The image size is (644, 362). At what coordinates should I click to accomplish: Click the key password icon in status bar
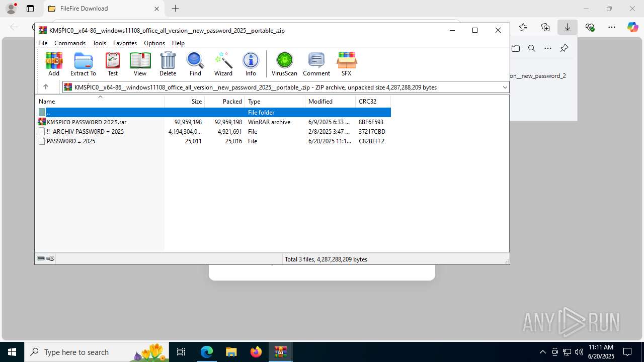coord(50,259)
